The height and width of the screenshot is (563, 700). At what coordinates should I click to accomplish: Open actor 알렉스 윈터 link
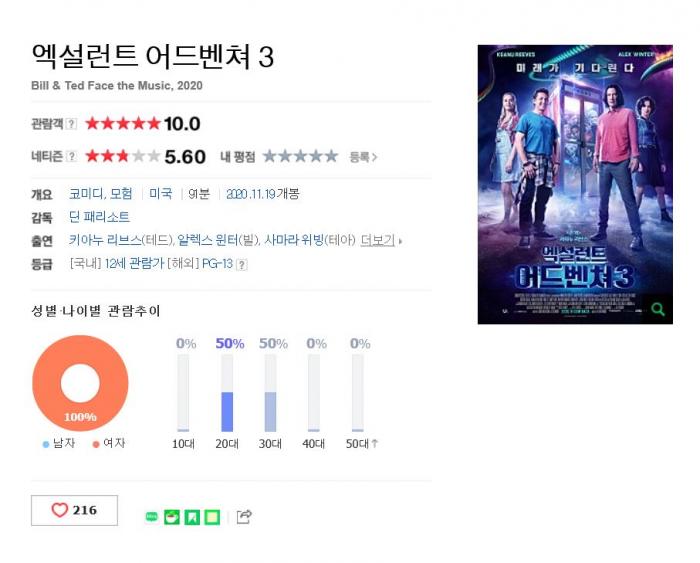pos(208,240)
